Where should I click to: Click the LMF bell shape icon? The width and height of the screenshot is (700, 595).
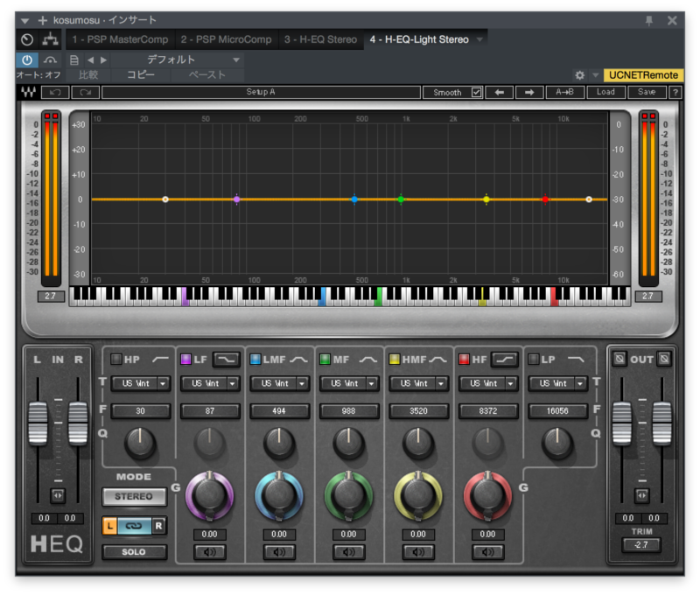298,360
